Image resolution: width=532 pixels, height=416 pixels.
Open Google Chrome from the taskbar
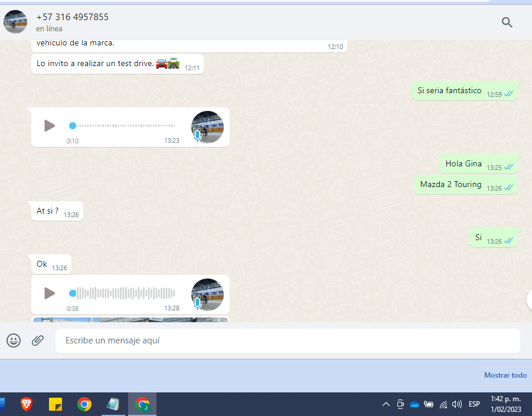84,404
